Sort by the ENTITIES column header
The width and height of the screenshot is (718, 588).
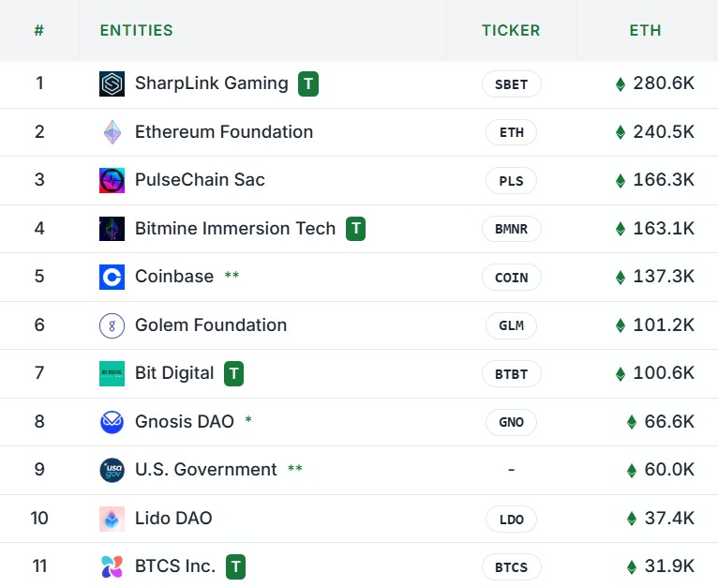tap(137, 30)
